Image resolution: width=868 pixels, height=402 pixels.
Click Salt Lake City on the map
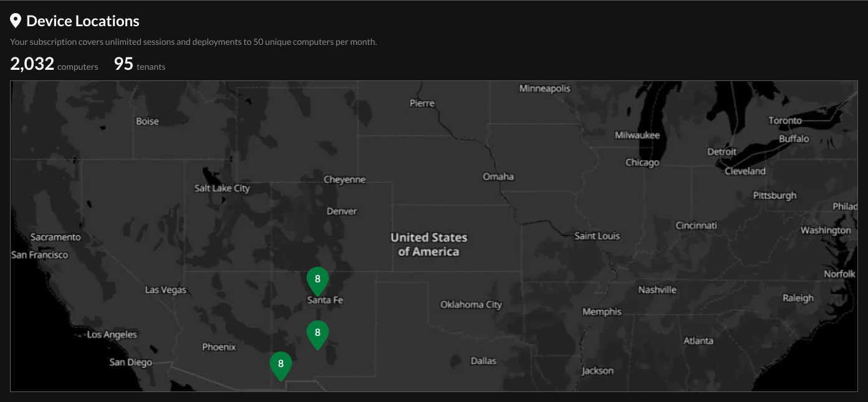(222, 188)
